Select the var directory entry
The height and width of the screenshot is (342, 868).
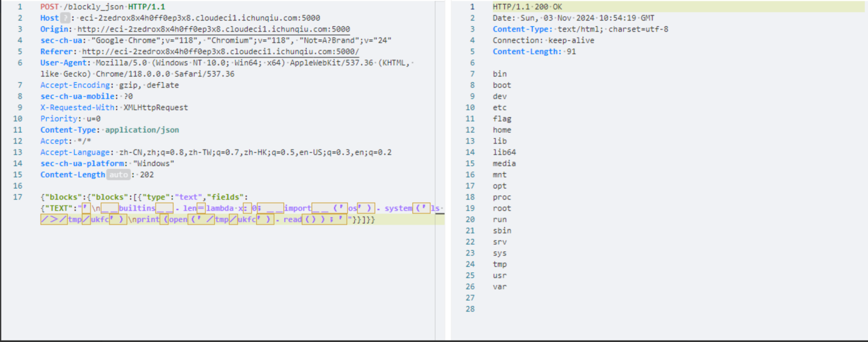tap(500, 287)
